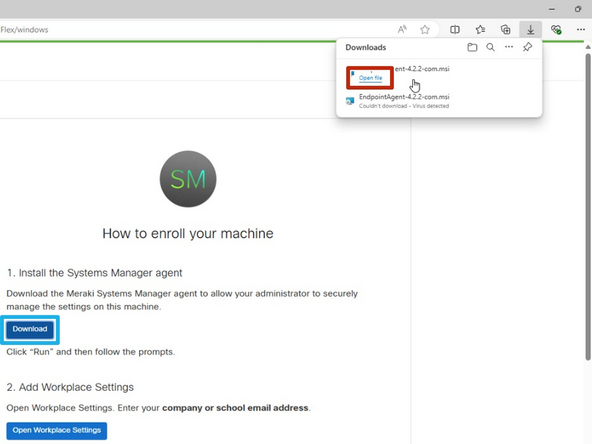Open Edge Settings and more menu
The image size is (592, 444).
pos(581,29)
